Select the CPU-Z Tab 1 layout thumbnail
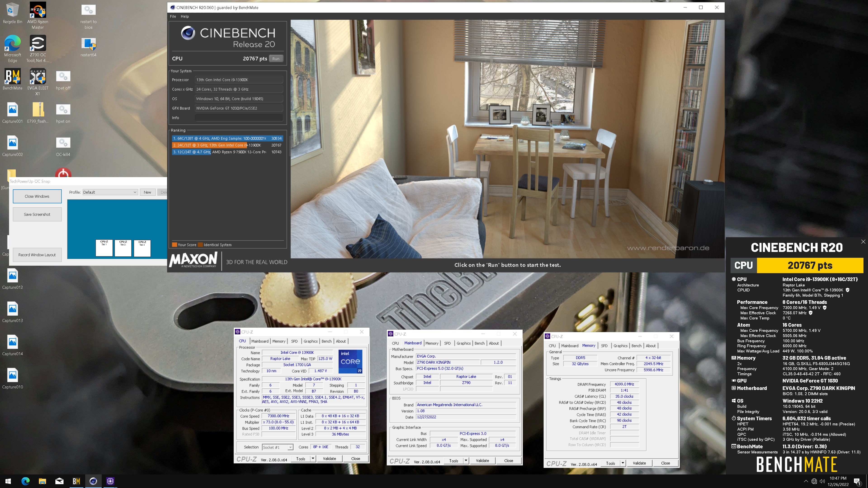868x488 pixels. [104, 248]
